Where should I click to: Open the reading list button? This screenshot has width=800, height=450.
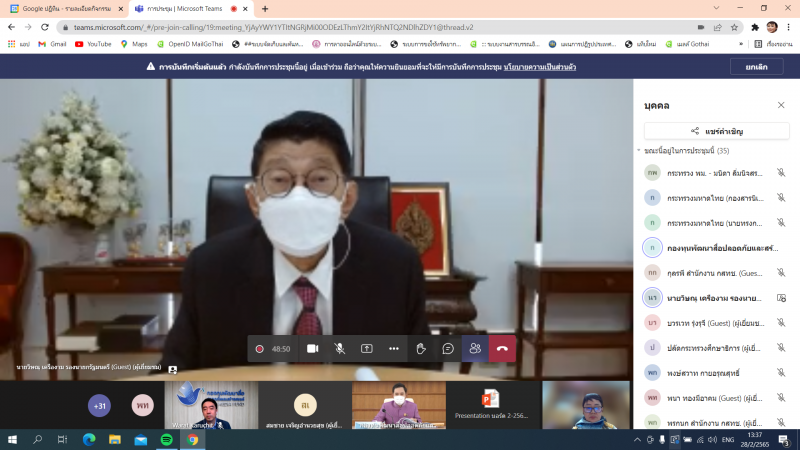coord(773,44)
